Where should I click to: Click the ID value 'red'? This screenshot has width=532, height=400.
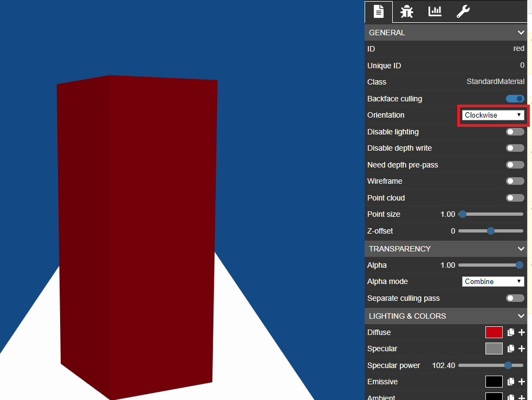(x=519, y=49)
